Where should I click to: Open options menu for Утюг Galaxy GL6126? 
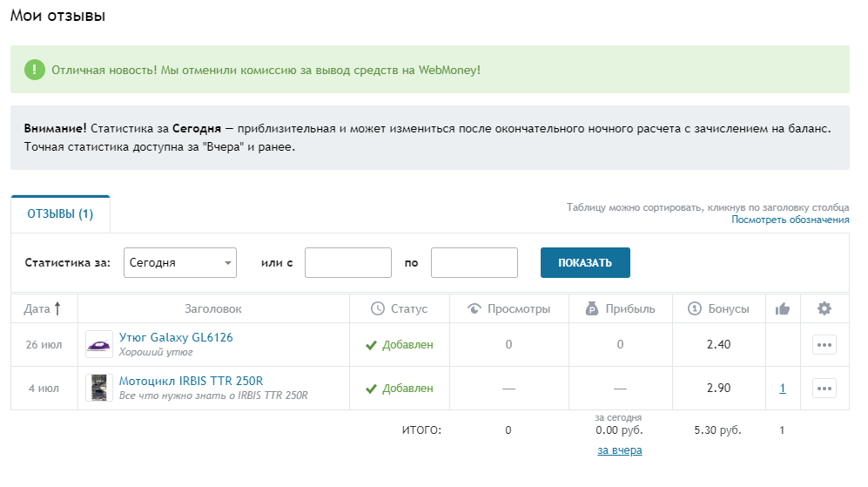(824, 344)
